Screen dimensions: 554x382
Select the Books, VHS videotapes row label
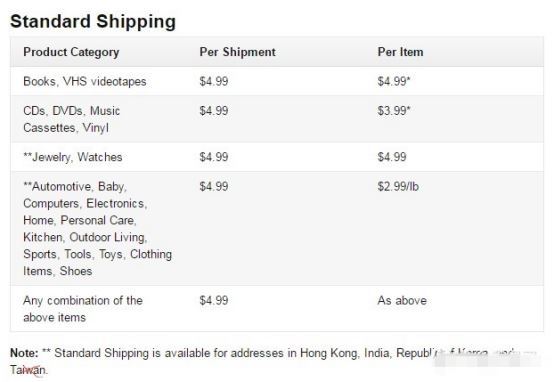tap(85, 81)
